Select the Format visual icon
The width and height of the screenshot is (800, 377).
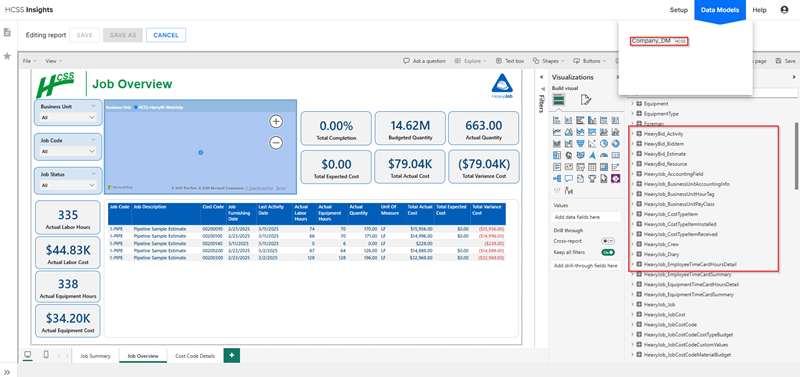586,99
